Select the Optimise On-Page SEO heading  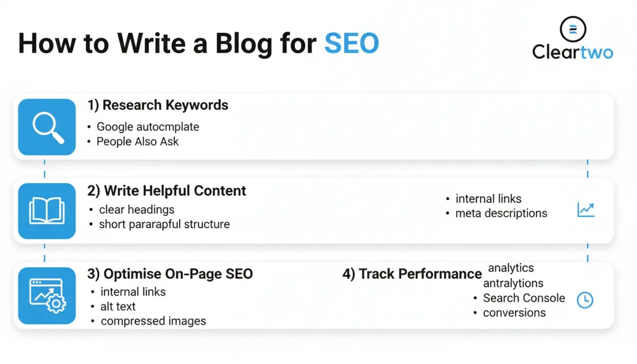click(x=170, y=274)
